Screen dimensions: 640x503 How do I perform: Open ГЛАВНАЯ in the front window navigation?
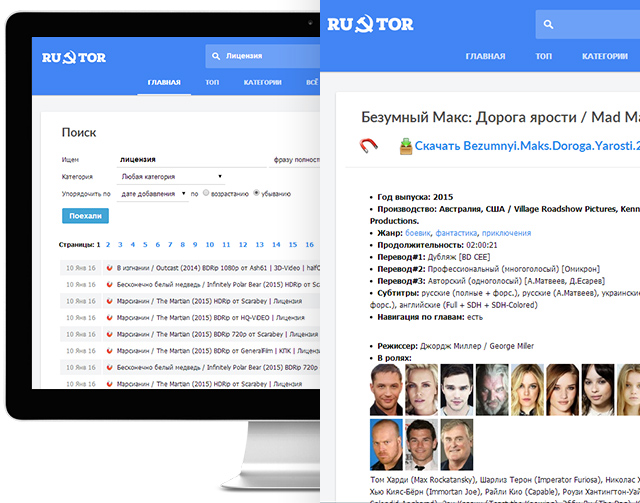tap(485, 56)
